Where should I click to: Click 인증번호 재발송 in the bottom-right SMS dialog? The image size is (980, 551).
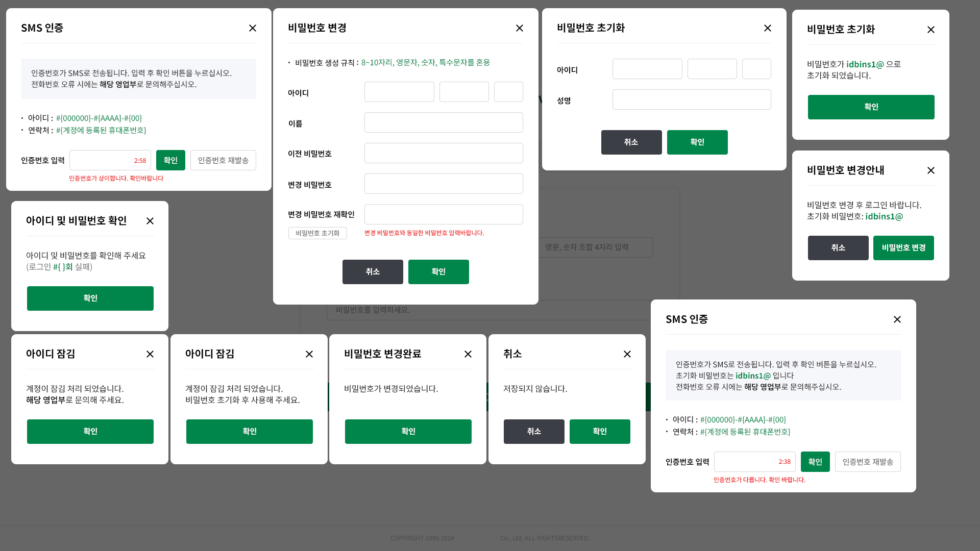[x=868, y=462]
